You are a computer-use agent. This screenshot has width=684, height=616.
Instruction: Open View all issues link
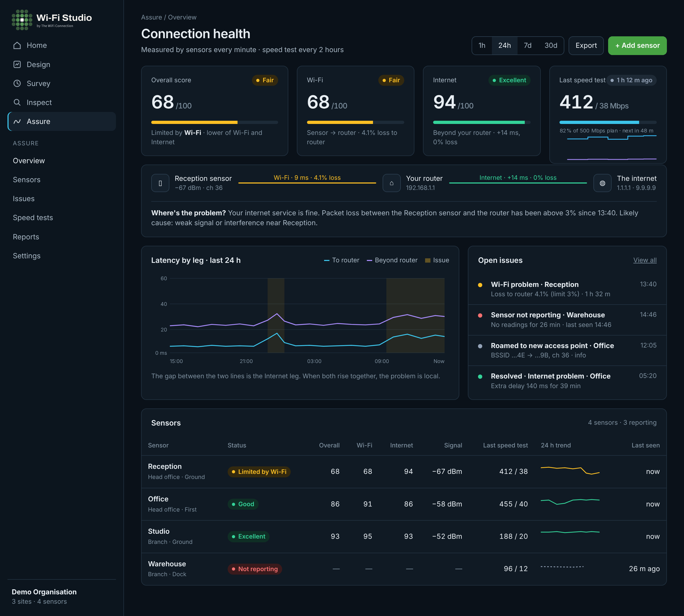point(645,260)
